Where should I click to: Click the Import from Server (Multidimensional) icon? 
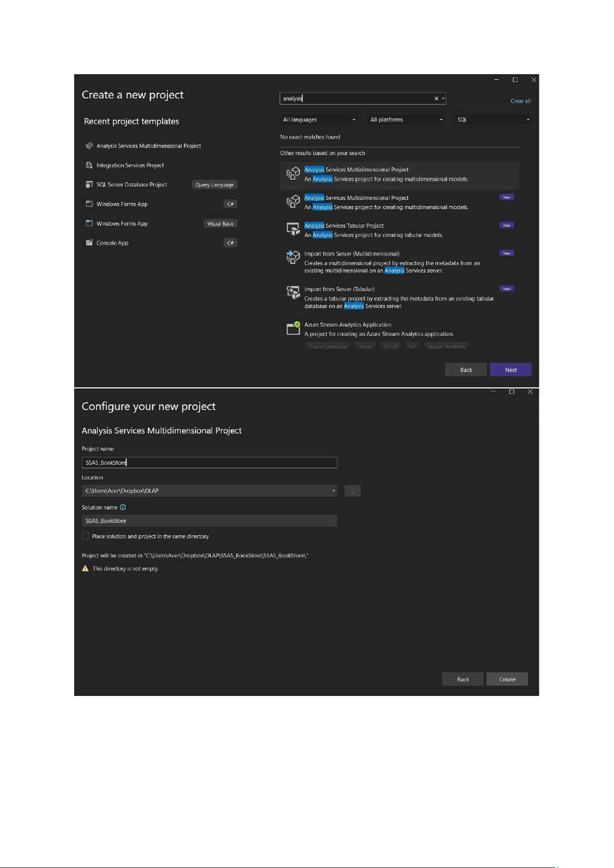[x=293, y=257]
